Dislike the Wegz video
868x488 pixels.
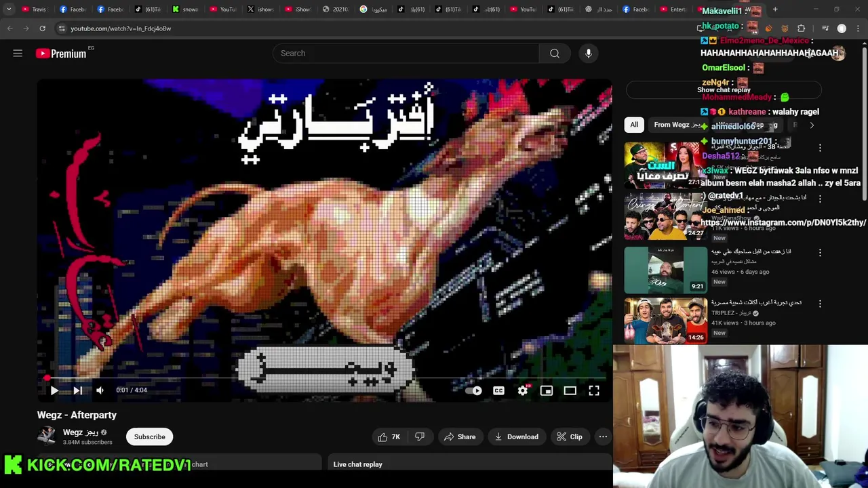pos(420,437)
